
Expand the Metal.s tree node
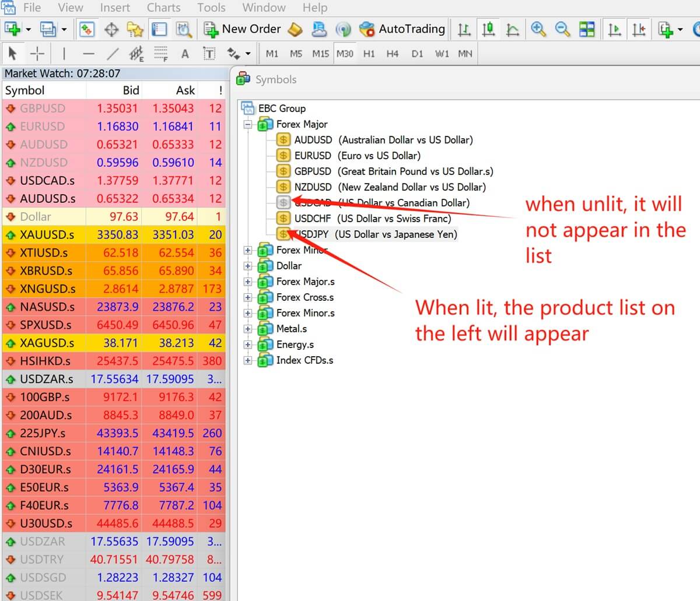click(248, 329)
